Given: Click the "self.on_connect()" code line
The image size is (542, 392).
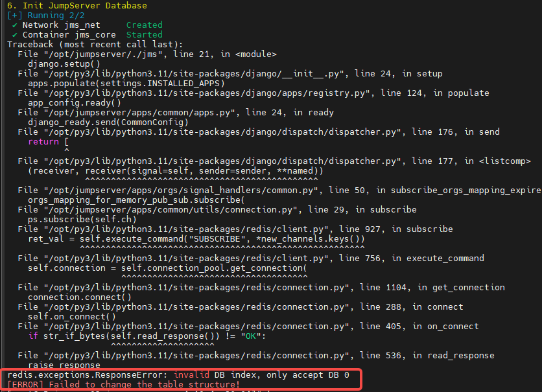Looking at the screenshot, I should coord(72,316).
